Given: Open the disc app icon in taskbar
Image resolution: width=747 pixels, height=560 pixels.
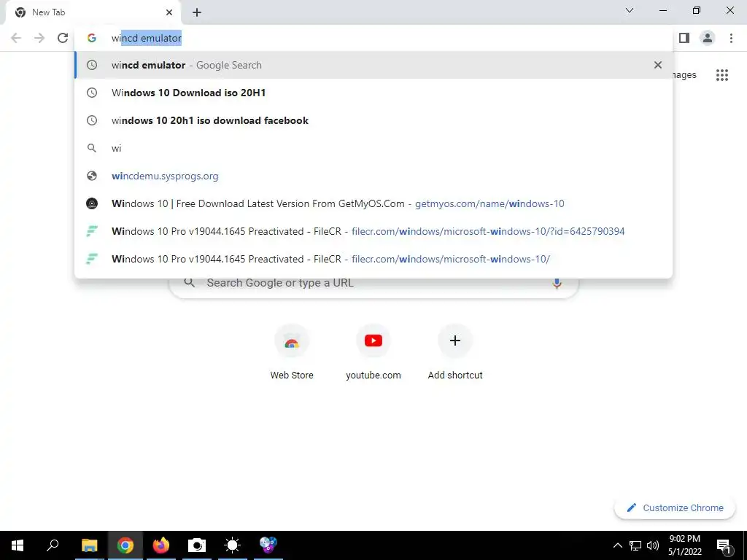Looking at the screenshot, I should 268,545.
